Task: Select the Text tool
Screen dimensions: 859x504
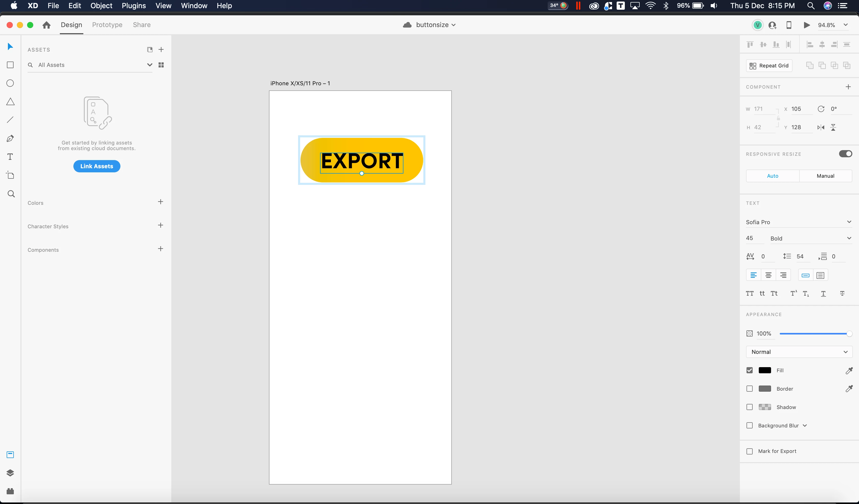Action: pyautogui.click(x=10, y=157)
